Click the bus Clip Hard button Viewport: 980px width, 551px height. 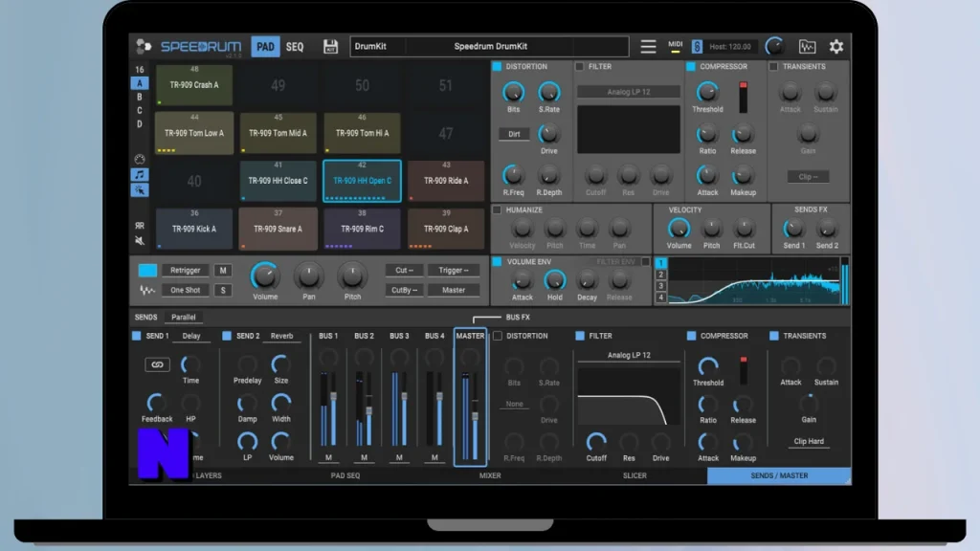[x=809, y=441]
